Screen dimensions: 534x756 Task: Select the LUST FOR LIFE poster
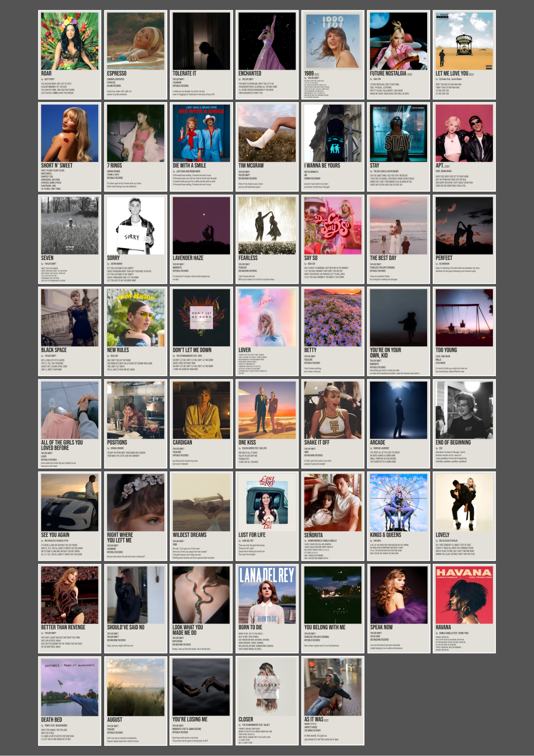(267, 516)
